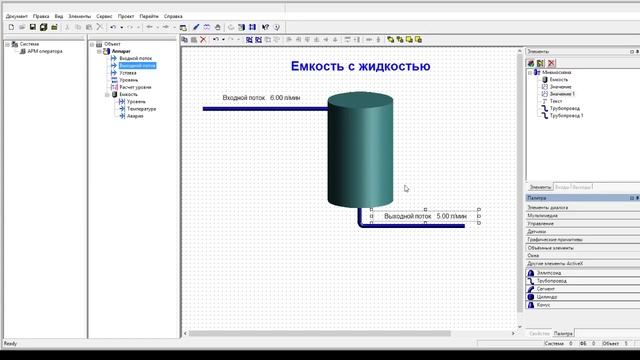This screenshot has width=640, height=360.
Task: Open the Документ menu
Action: pyautogui.click(x=16, y=16)
